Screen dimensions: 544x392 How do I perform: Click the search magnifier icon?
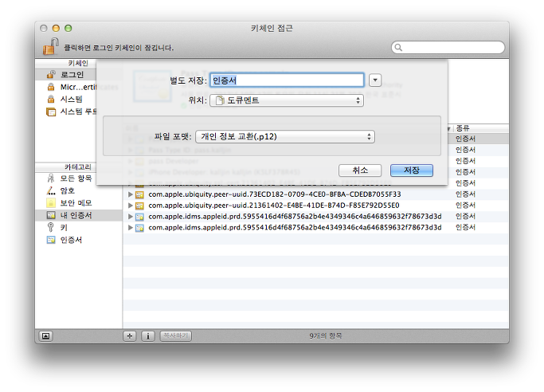click(398, 47)
